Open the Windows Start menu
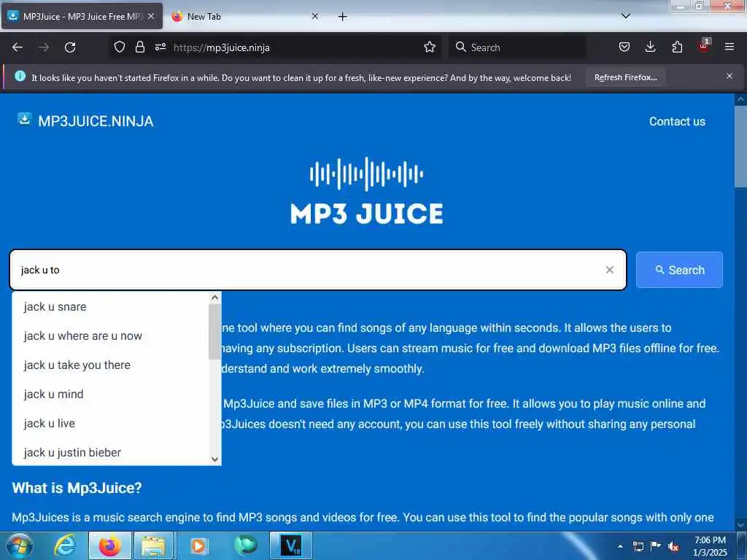Viewport: 747px width, 560px height. (x=20, y=545)
